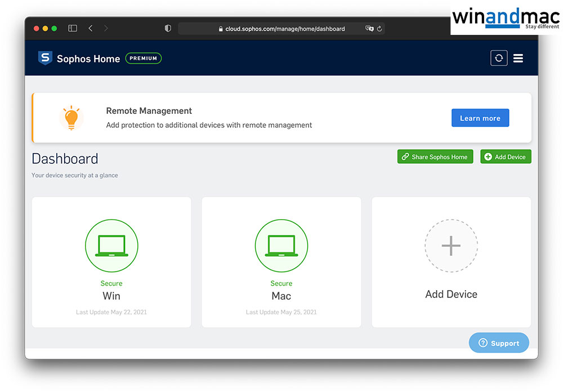Go back with the browser back arrow

[91, 28]
